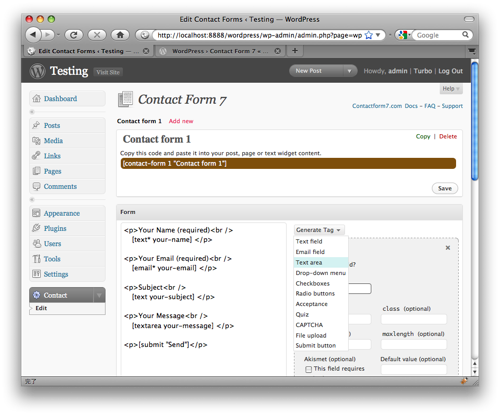Go to browser home page icon
Screen dimensions: 500x415
(120, 35)
